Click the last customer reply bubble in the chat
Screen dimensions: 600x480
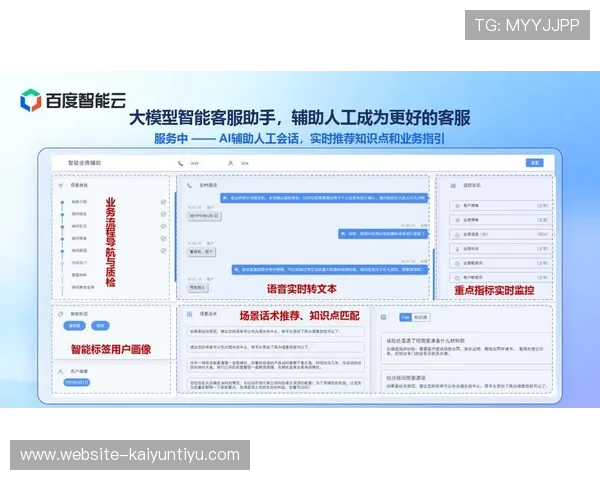pos(197,287)
